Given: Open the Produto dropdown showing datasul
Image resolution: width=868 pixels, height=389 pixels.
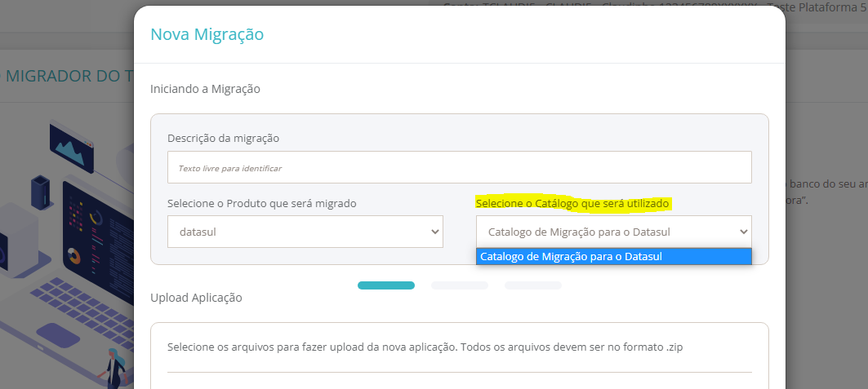Looking at the screenshot, I should click(x=305, y=232).
